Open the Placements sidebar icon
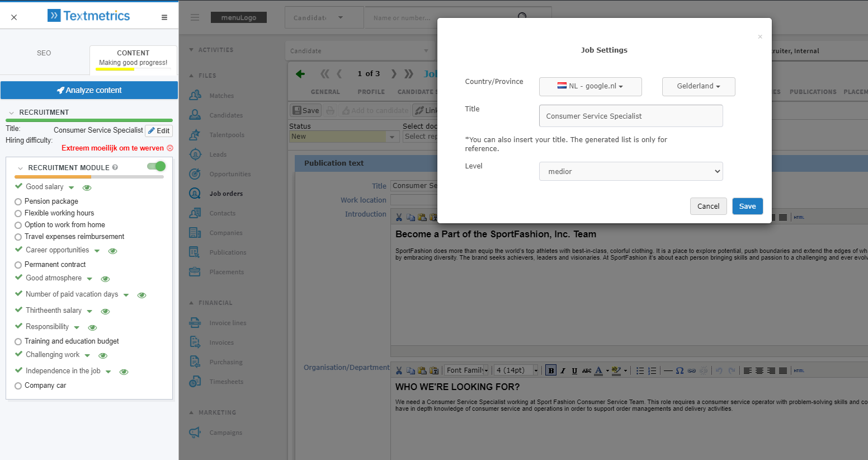This screenshot has width=868, height=460. pos(195,271)
